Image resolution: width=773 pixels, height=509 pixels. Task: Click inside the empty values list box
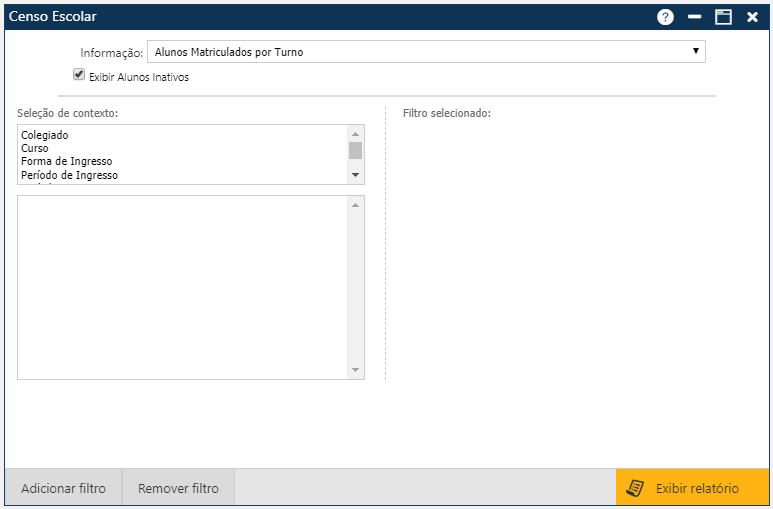[x=182, y=287]
